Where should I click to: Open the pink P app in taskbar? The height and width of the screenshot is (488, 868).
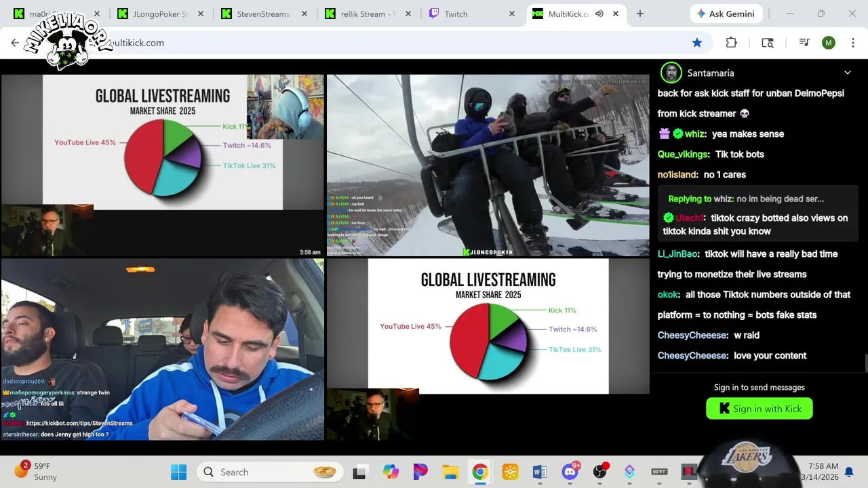coord(420,472)
